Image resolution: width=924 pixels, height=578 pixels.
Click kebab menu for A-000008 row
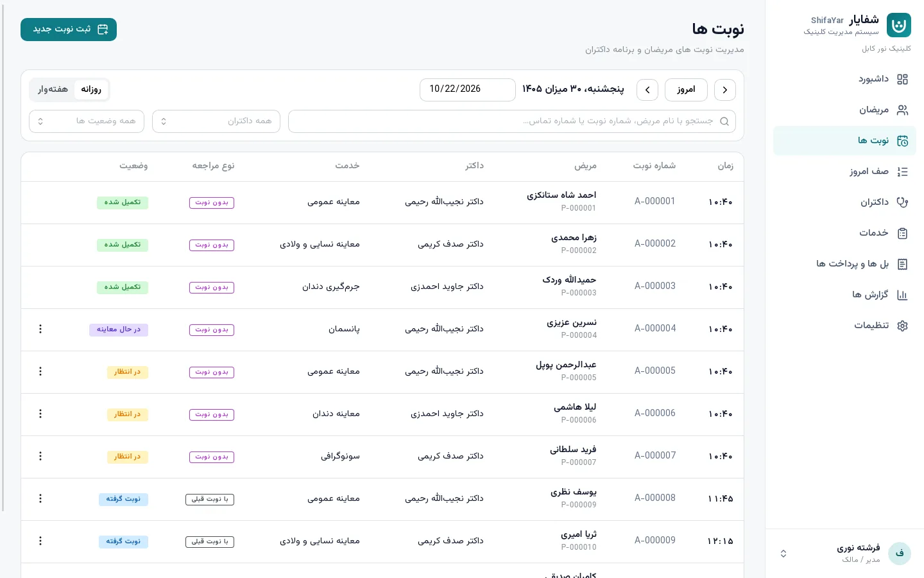(x=40, y=498)
